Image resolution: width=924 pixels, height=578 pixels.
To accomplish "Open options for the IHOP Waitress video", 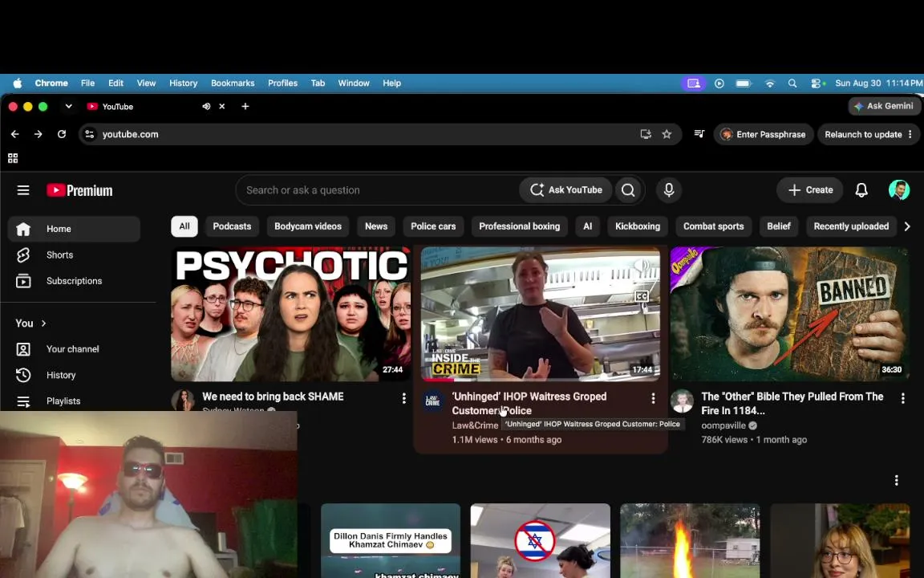I will (x=653, y=398).
